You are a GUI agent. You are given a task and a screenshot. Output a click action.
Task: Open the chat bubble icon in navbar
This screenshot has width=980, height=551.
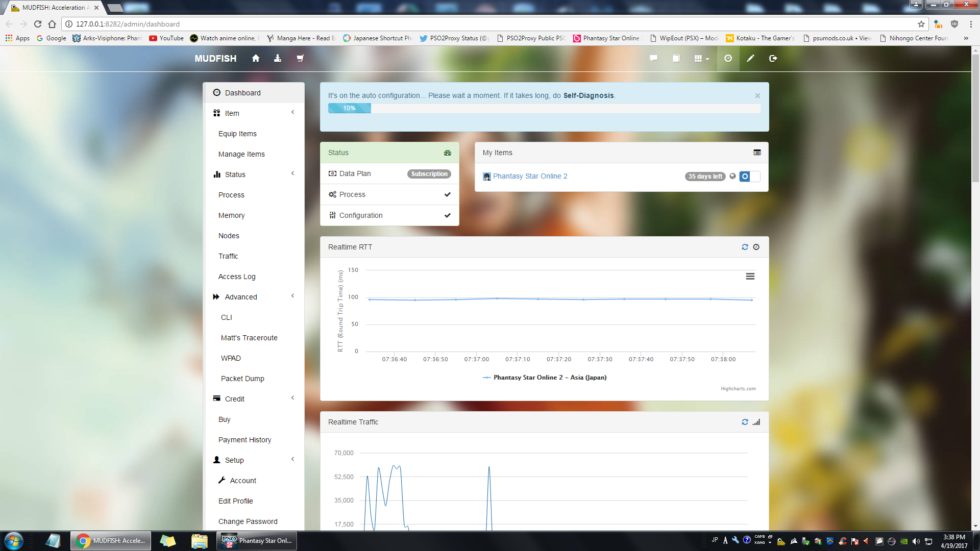[x=653, y=59]
